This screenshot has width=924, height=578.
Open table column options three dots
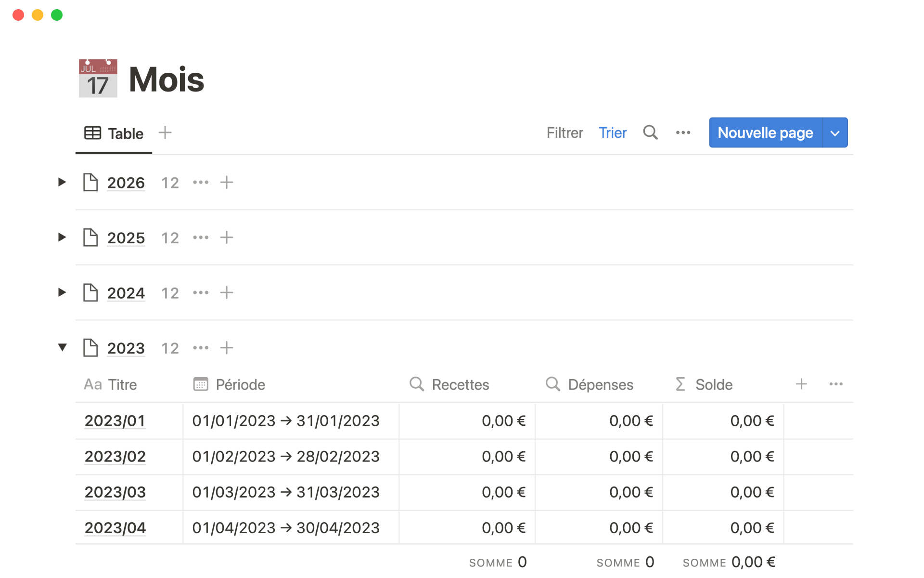click(x=836, y=384)
